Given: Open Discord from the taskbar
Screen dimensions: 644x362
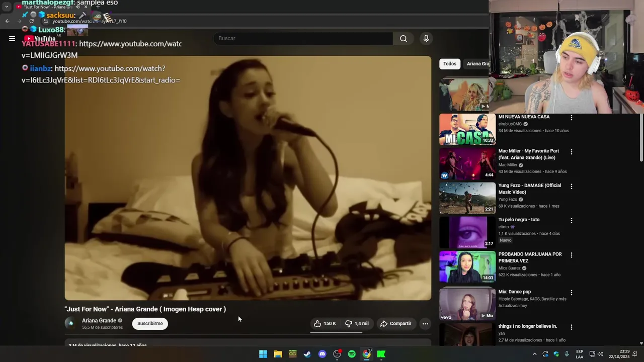Looking at the screenshot, I should (323, 354).
